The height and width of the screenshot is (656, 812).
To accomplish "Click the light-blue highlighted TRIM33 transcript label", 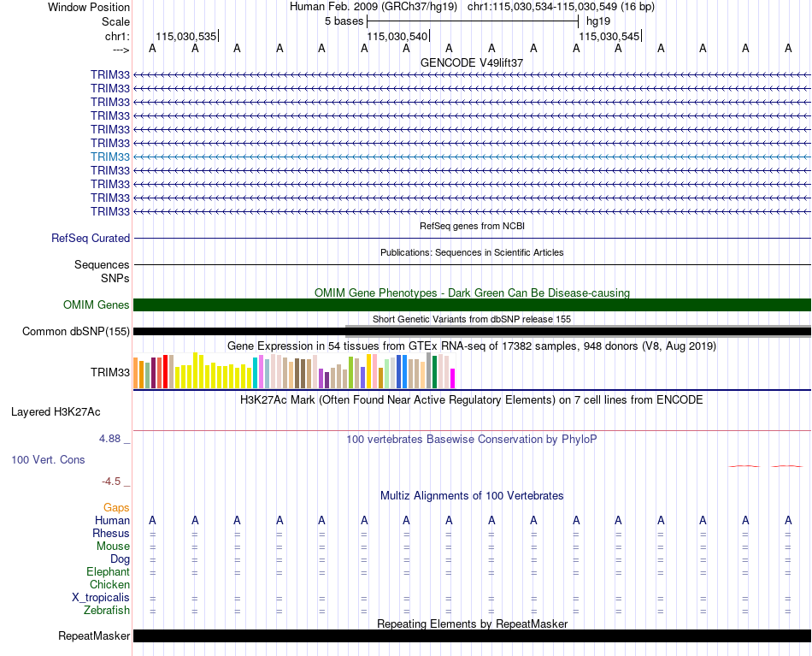I will click(x=109, y=157).
